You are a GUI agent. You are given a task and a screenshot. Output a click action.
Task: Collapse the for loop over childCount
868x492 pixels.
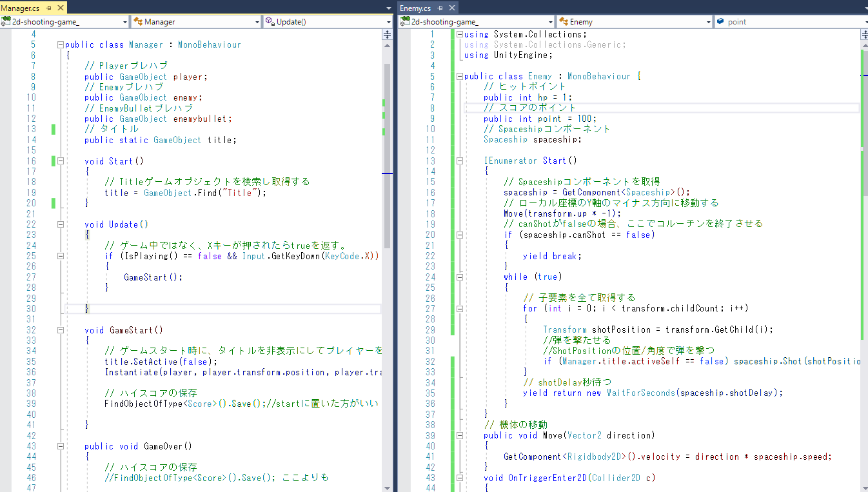[x=459, y=308]
